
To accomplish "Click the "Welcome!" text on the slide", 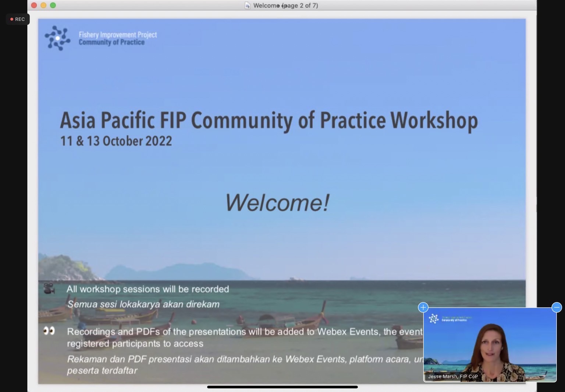I will point(277,202).
